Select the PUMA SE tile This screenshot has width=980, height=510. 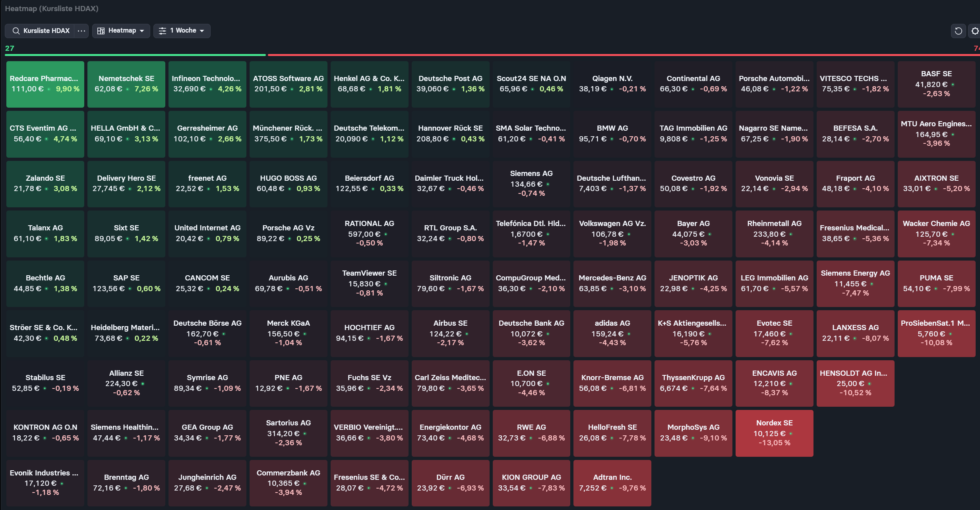click(x=936, y=284)
